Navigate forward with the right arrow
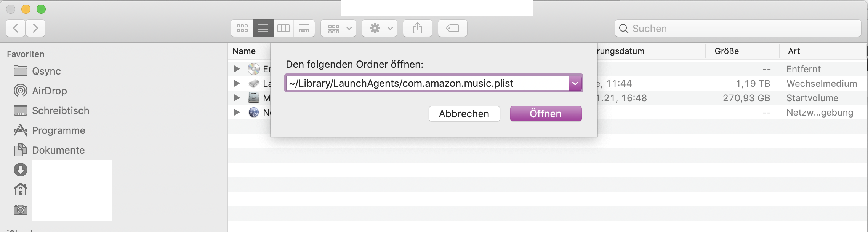The width and height of the screenshot is (868, 232). (35, 28)
